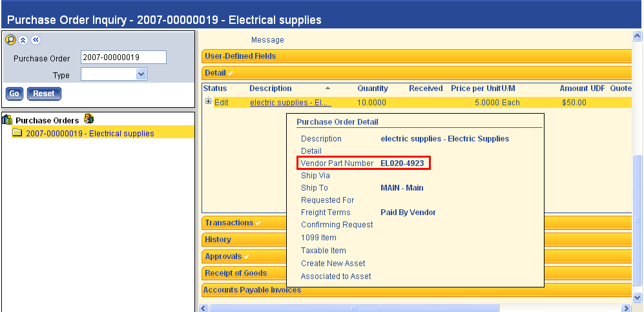Viewport: 644px width, 312px height.
Task: Open the Transactions section
Action: coord(229,223)
